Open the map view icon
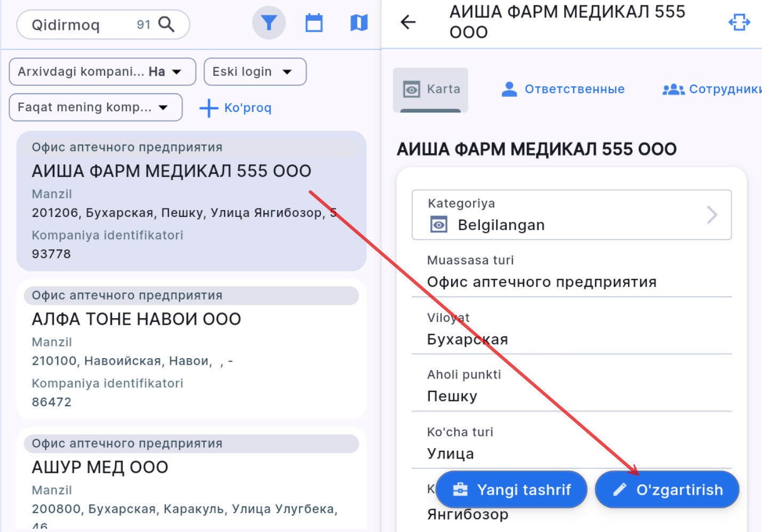 [358, 22]
